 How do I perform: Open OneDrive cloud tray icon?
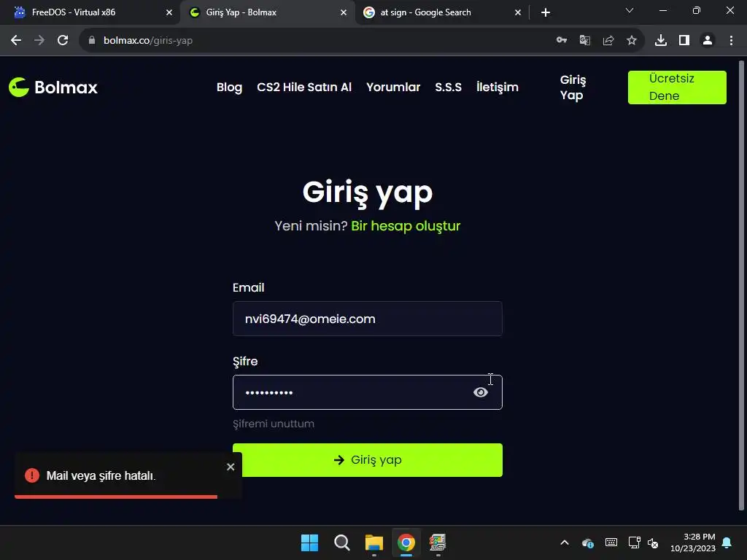588,542
